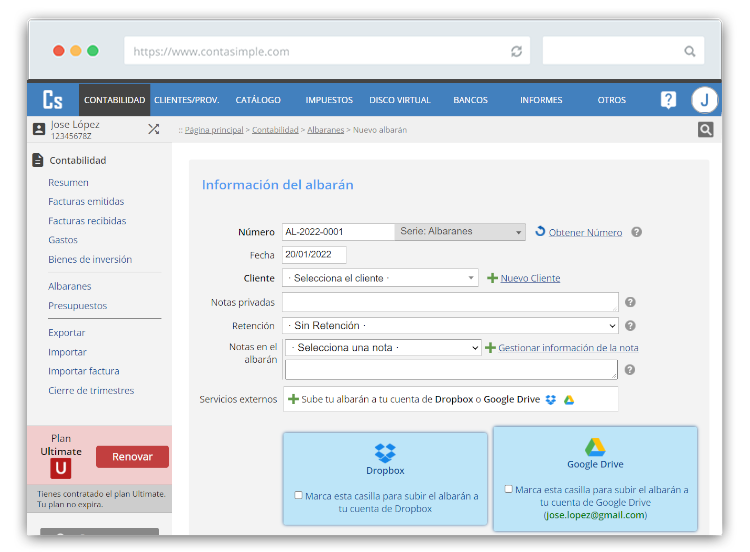Expand the Selecciona el cliente dropdown

[380, 278]
